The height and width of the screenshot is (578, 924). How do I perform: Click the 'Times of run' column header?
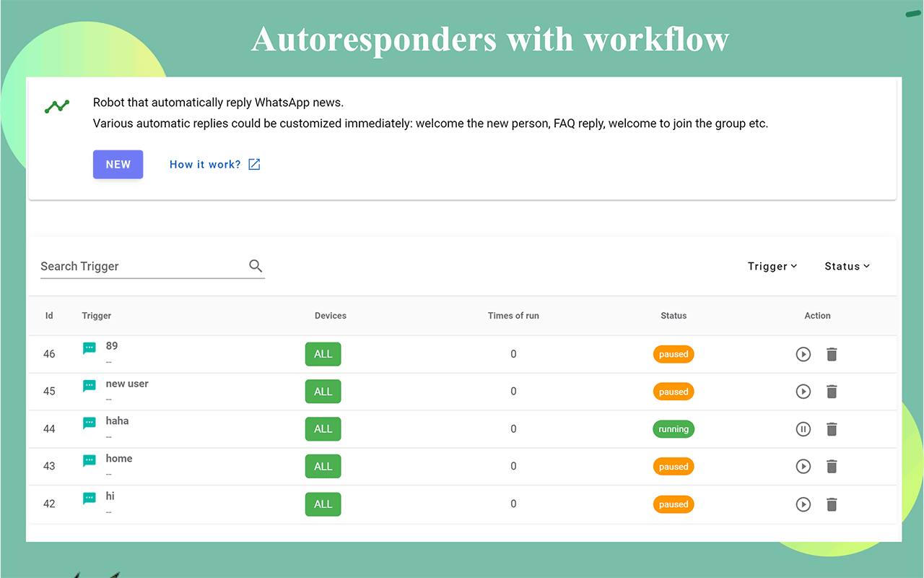click(x=513, y=316)
